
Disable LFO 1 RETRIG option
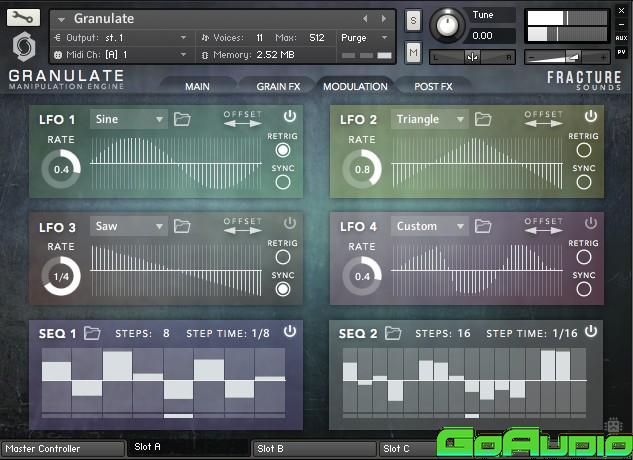[x=283, y=150]
